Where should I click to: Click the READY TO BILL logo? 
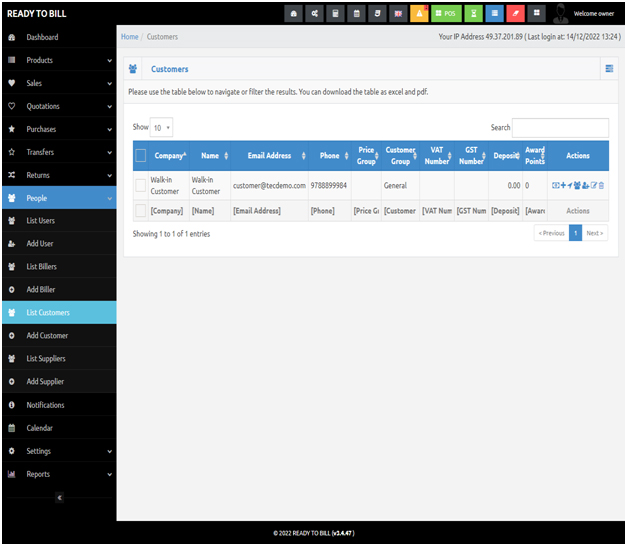tap(36, 14)
